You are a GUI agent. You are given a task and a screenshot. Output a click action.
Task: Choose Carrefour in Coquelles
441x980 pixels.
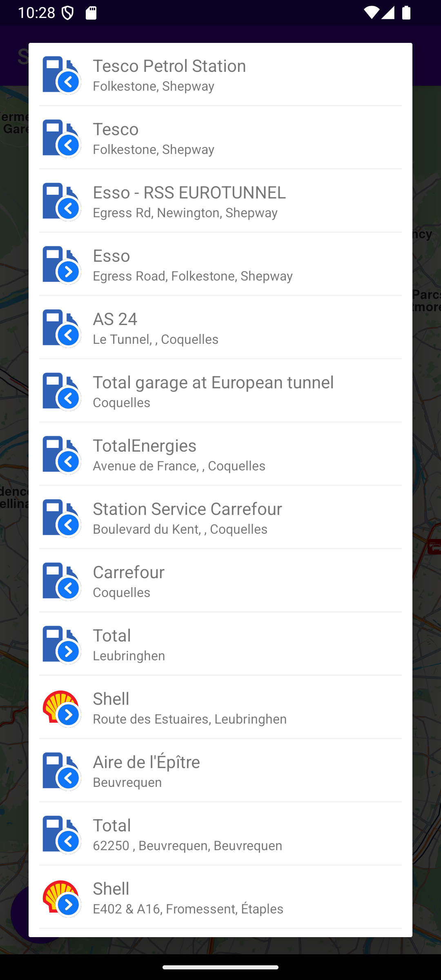click(x=220, y=581)
